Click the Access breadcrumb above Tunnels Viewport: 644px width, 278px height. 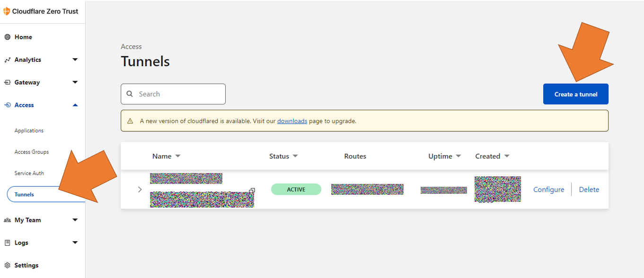(132, 47)
